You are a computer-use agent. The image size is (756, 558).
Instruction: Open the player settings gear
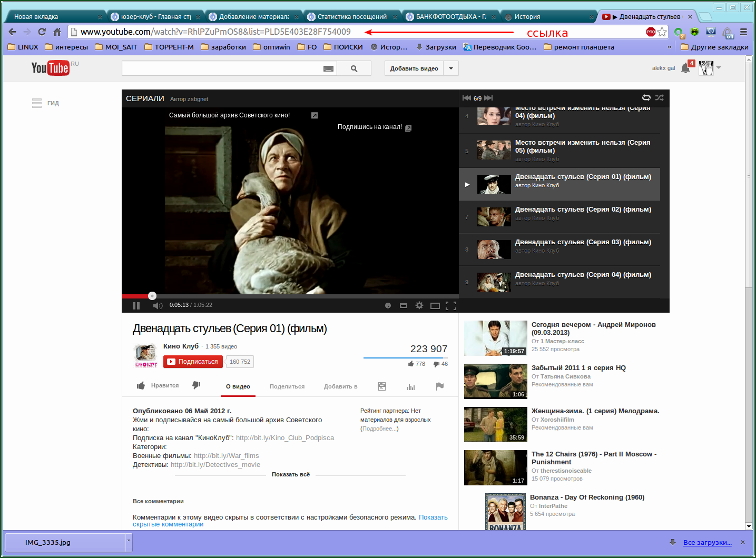(419, 305)
